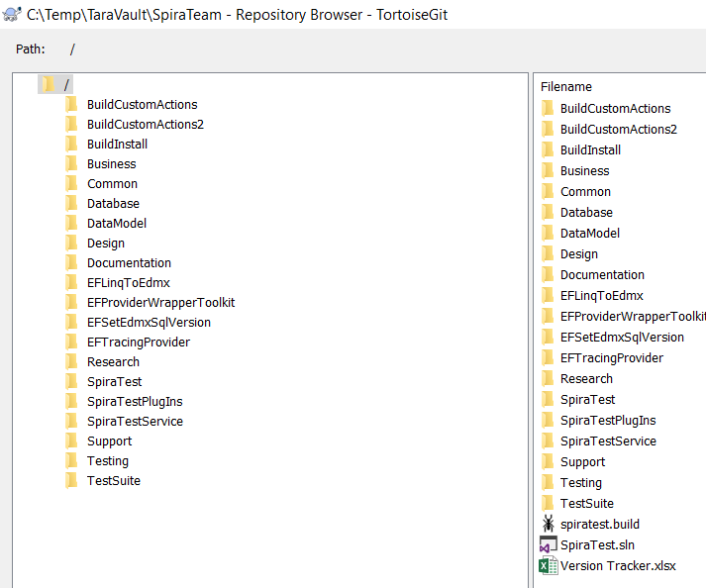This screenshot has width=706, height=588.
Task: Click the TortoiseGit turtle icon in title bar
Action: (x=13, y=16)
